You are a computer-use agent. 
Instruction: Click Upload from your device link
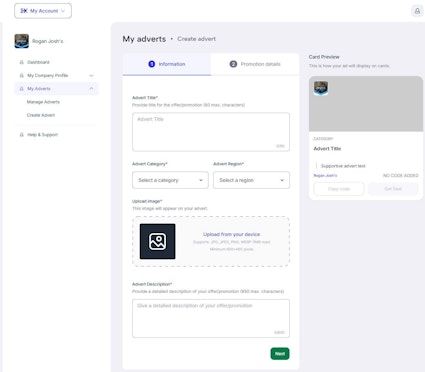[231, 234]
